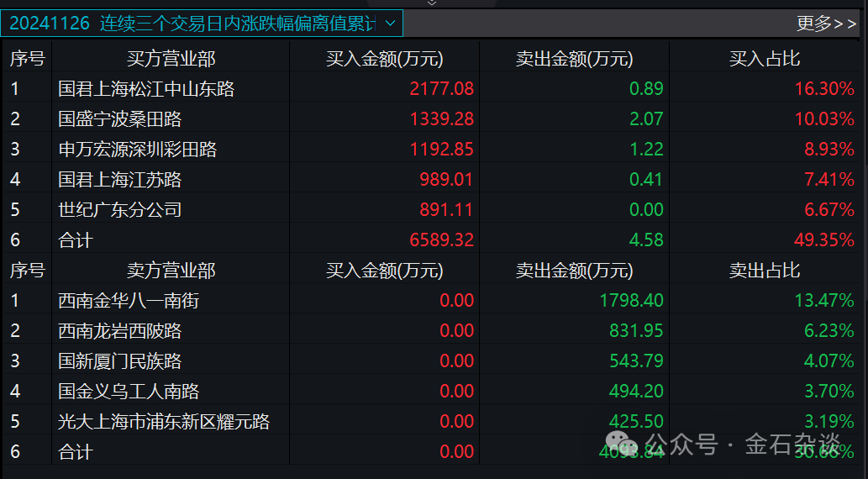Screen dimensions: 868x479
Task: Select the 国金义乌工人南路 row
Action: tap(432, 391)
